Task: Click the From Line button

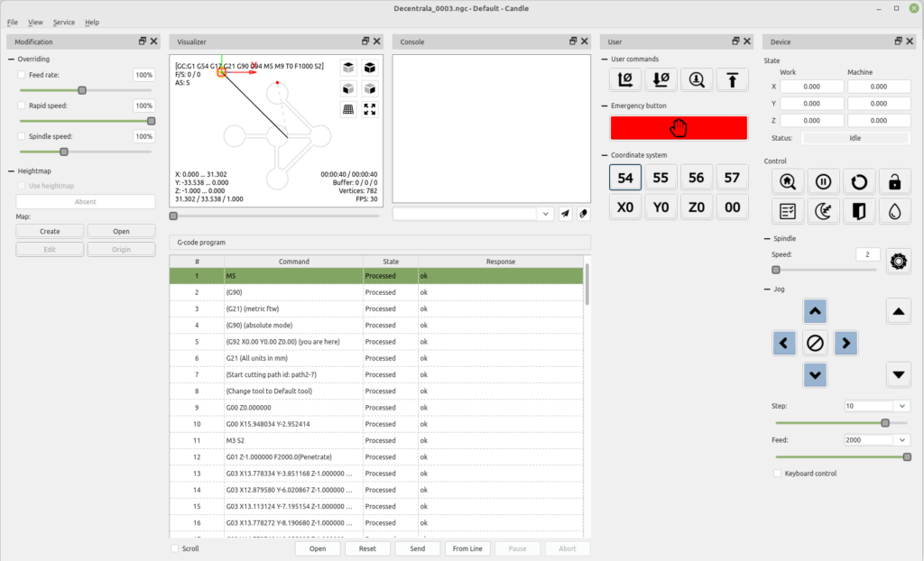Action: pyautogui.click(x=467, y=548)
